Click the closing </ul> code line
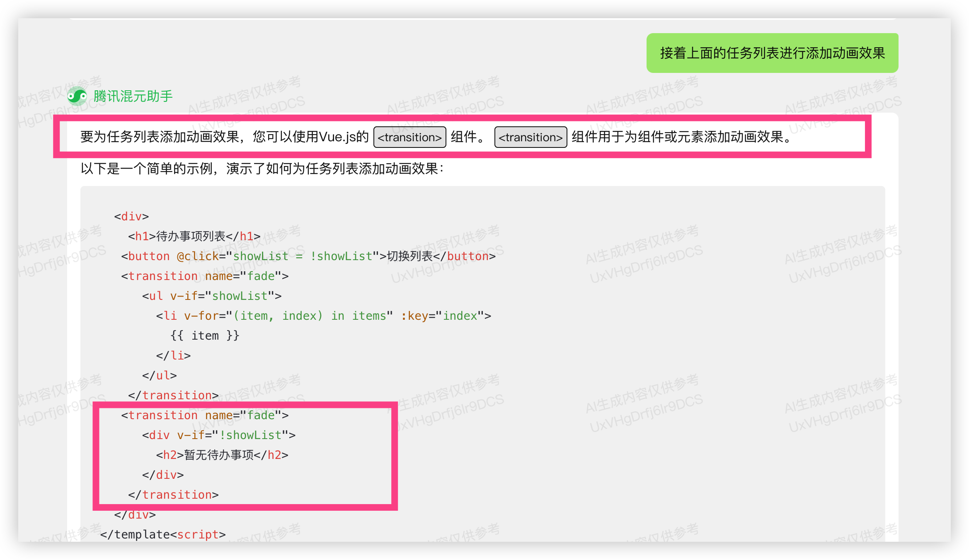Screen dimensions: 969x560 [159, 375]
